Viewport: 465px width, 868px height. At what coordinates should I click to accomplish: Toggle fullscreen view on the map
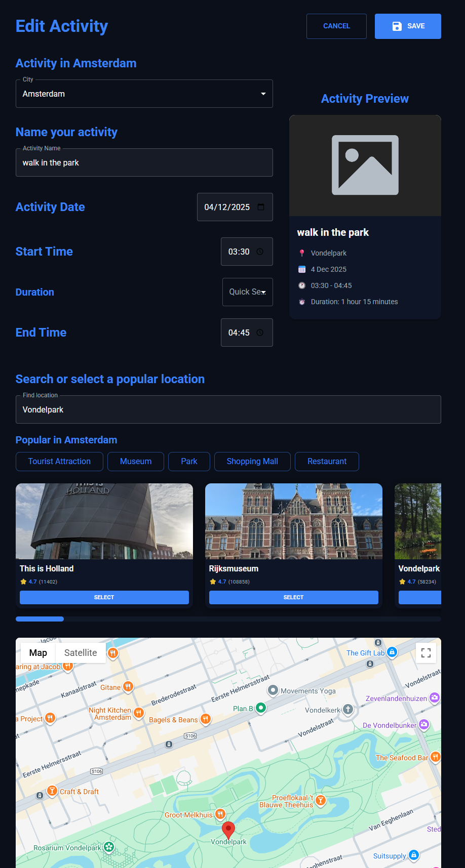pos(426,653)
